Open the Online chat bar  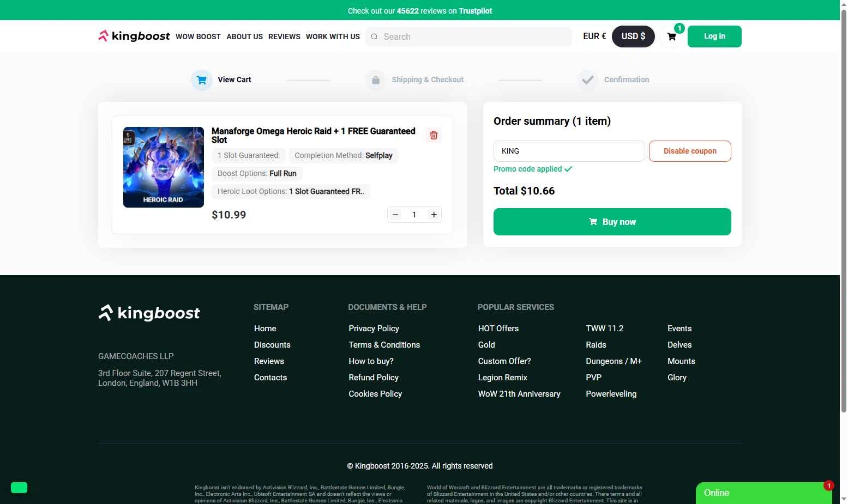click(764, 493)
